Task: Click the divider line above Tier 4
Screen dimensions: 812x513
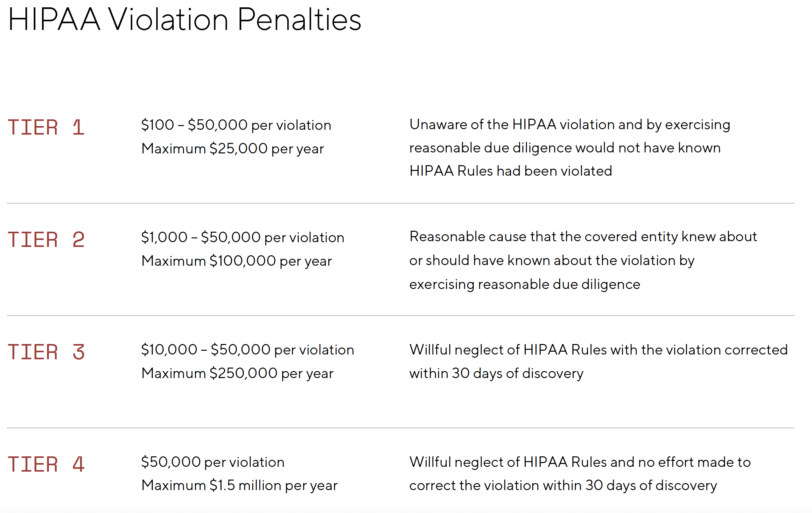Action: [400, 428]
